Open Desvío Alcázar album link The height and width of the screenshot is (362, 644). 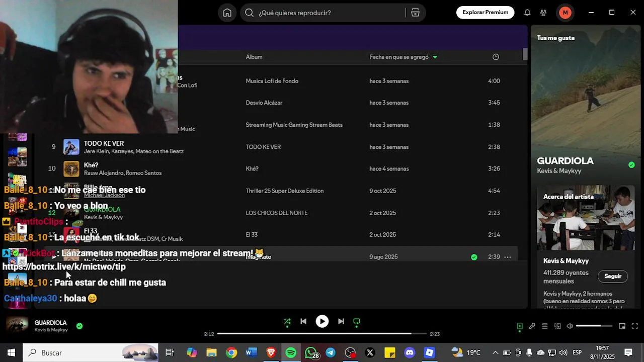click(x=264, y=103)
